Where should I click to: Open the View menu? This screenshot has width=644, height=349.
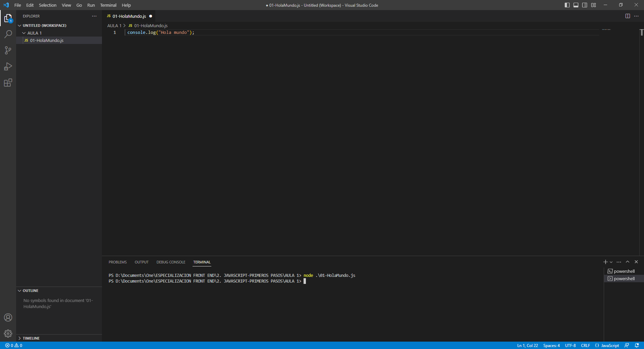(x=66, y=5)
